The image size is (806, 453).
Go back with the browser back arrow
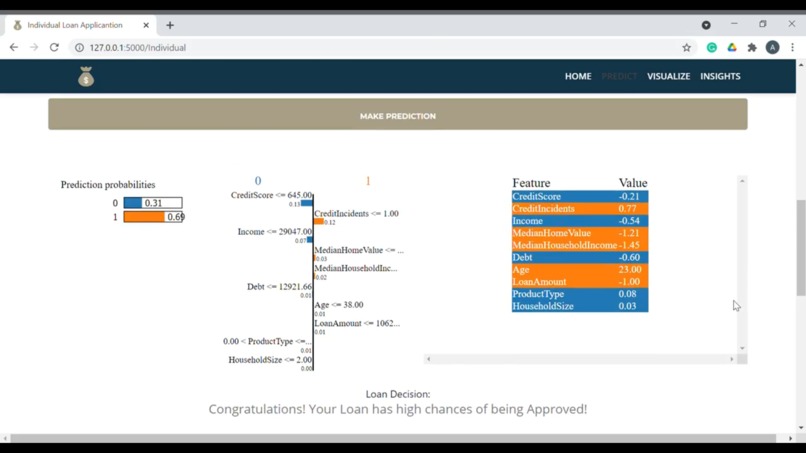click(14, 47)
